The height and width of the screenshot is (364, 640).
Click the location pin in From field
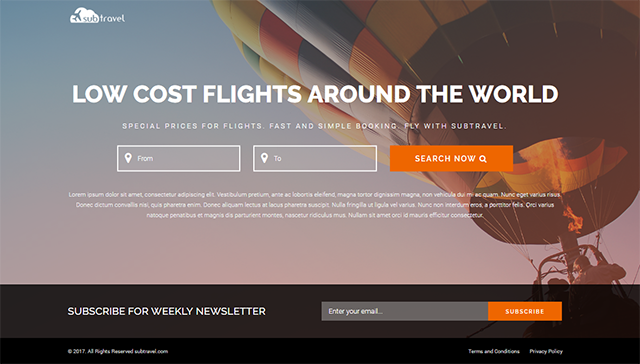coord(128,158)
